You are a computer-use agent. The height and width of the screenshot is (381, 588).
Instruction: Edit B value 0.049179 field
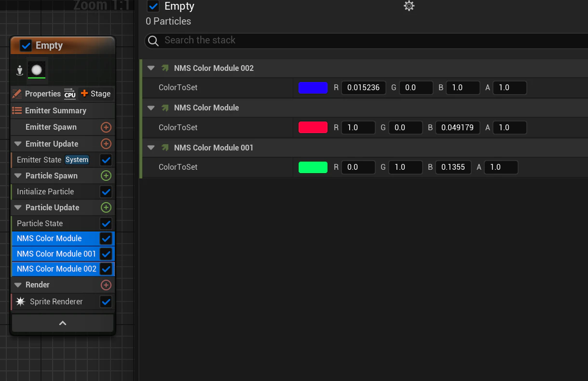(x=458, y=127)
